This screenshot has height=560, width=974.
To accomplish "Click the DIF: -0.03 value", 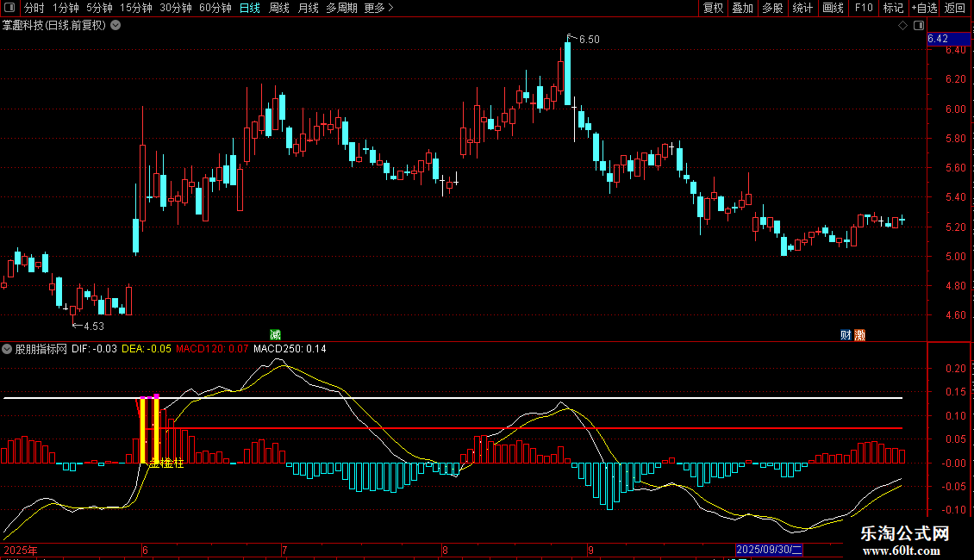I will coord(95,349).
